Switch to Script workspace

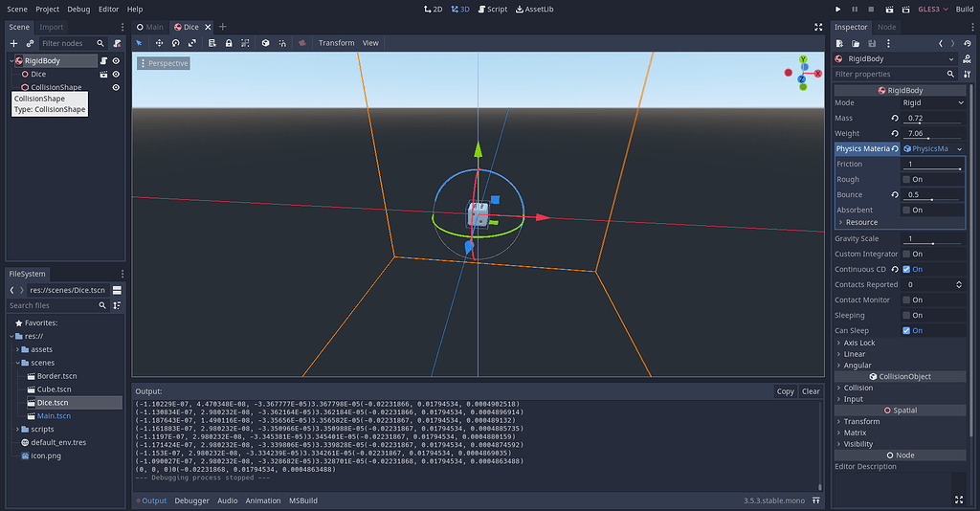pos(493,10)
